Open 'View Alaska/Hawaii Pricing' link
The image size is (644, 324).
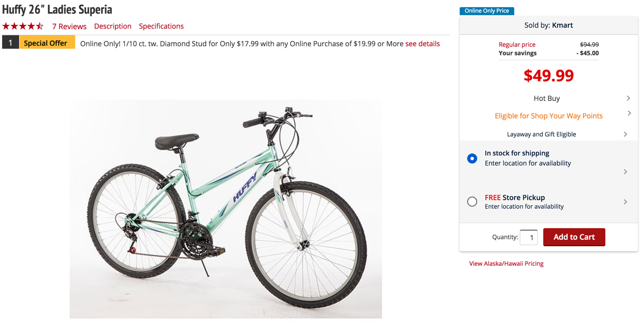(x=506, y=263)
